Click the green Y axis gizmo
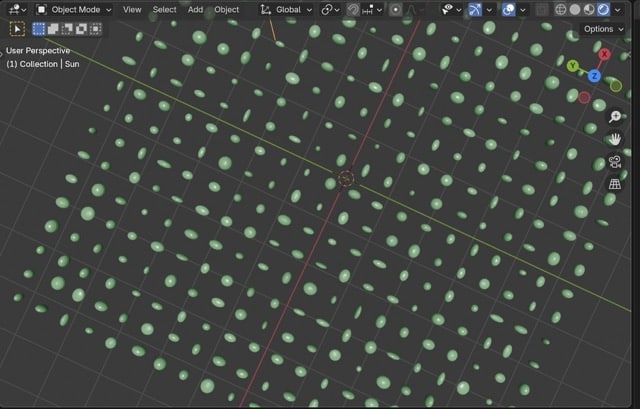This screenshot has height=409, width=640. 573,65
